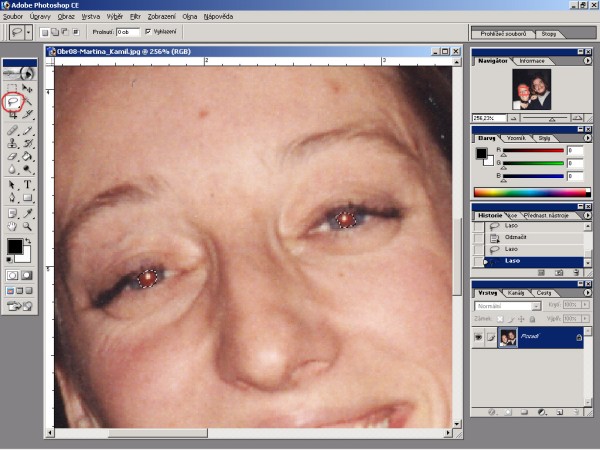Toggle the Vyhlazení checkbox
The height and width of the screenshot is (450, 600).
tap(149, 32)
